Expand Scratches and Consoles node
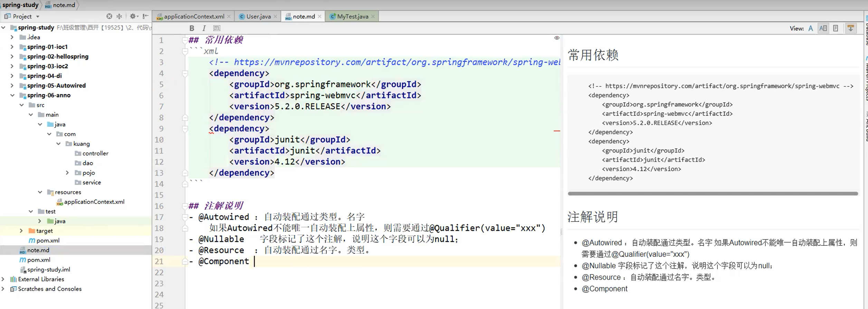Viewport: 868px width, 309px height. click(3, 289)
